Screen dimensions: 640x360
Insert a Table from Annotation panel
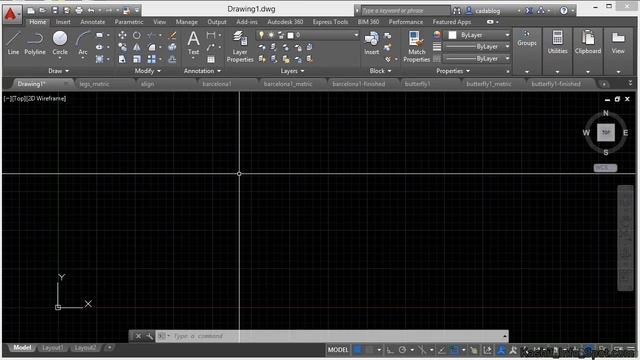(x=211, y=59)
